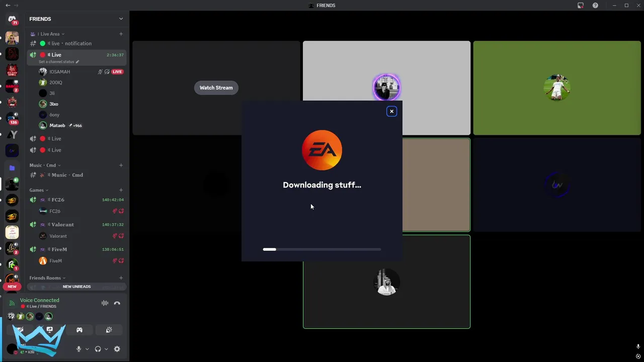This screenshot has width=644, height=362.
Task: Jump to NEW UNREADS pill
Action: point(76,287)
